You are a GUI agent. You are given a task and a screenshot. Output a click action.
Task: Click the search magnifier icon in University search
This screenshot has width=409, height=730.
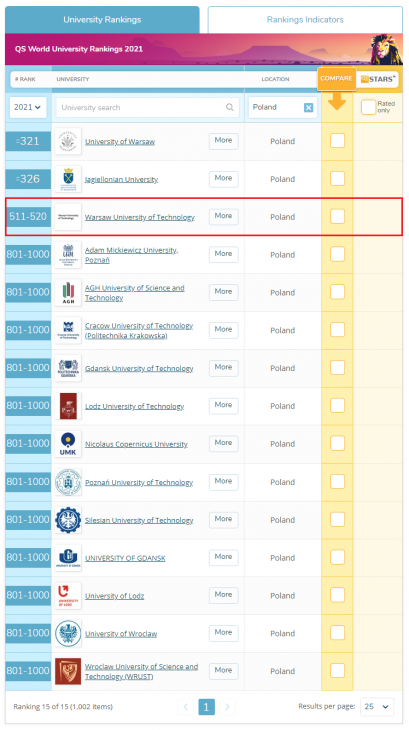click(230, 108)
